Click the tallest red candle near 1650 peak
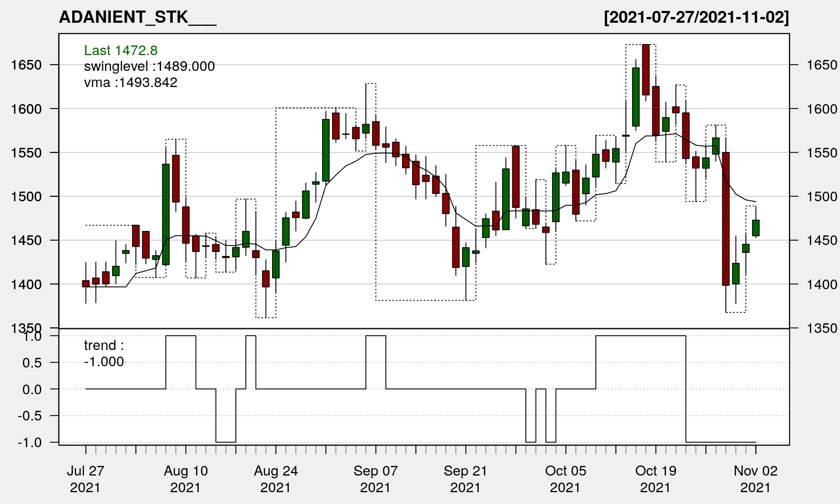 click(x=646, y=70)
